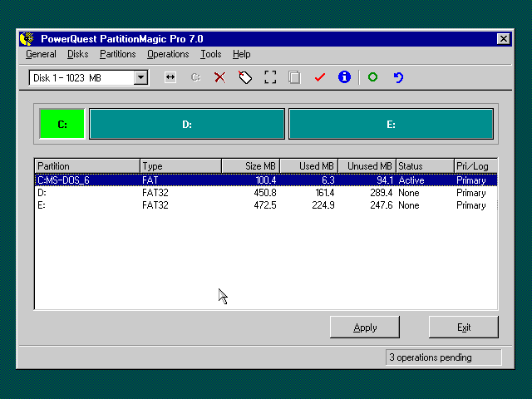Open the Tools menu

pyautogui.click(x=210, y=54)
